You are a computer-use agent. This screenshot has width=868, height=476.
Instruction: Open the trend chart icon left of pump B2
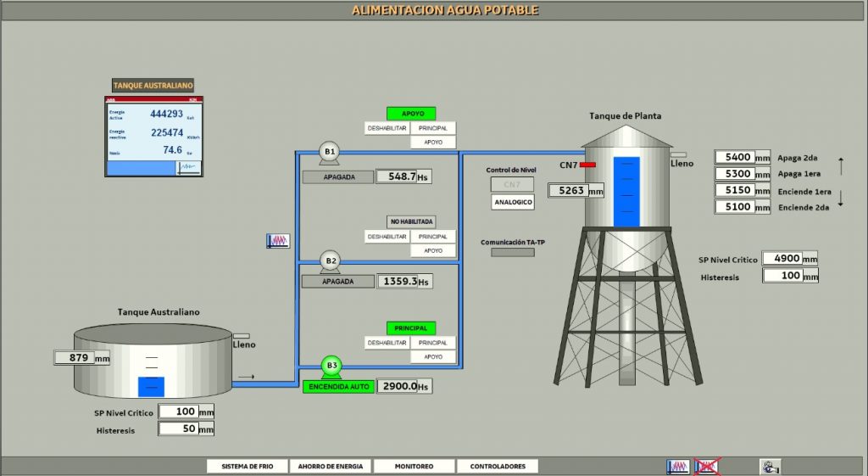(x=278, y=241)
